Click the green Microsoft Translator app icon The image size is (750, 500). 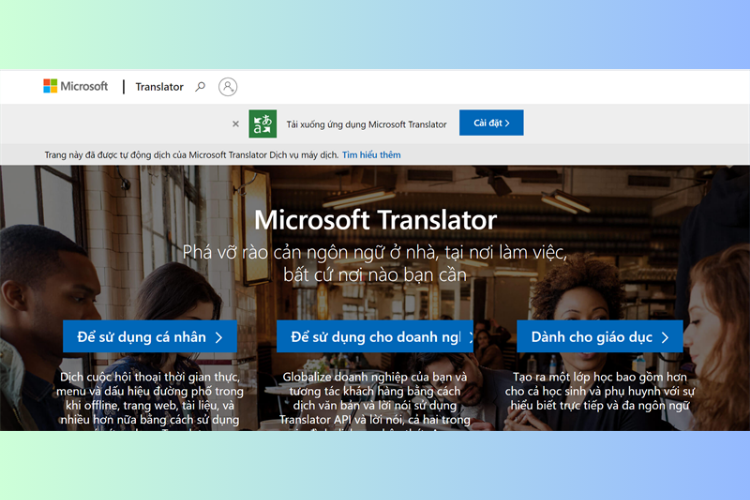(x=263, y=124)
